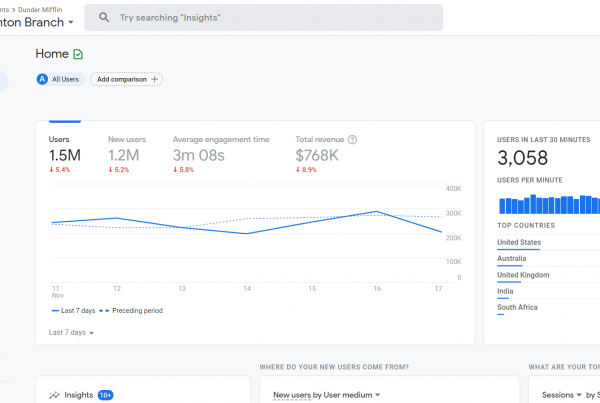Click United States in Top Countries

[519, 242]
